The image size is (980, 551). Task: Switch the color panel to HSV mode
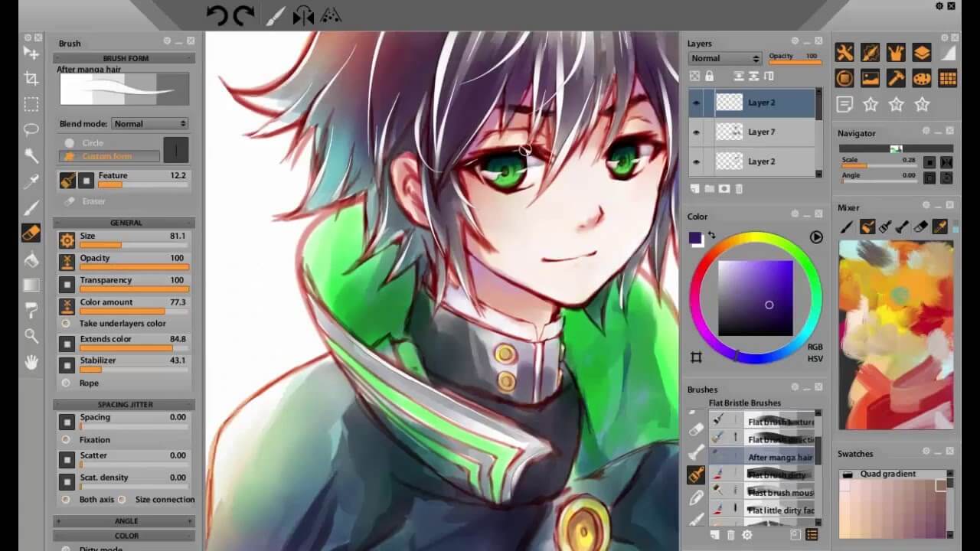point(815,358)
